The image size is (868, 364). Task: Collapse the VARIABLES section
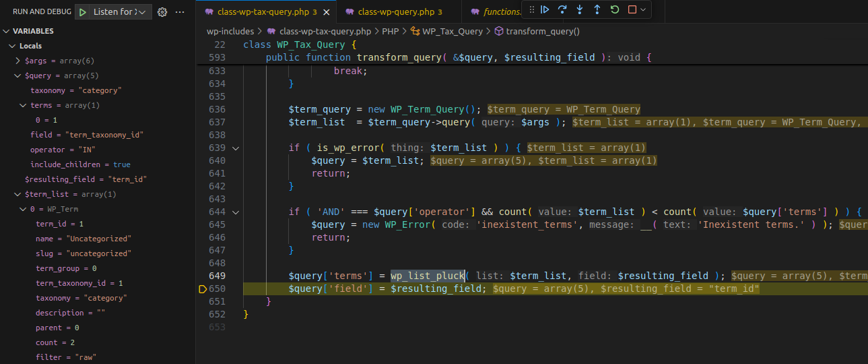point(7,31)
